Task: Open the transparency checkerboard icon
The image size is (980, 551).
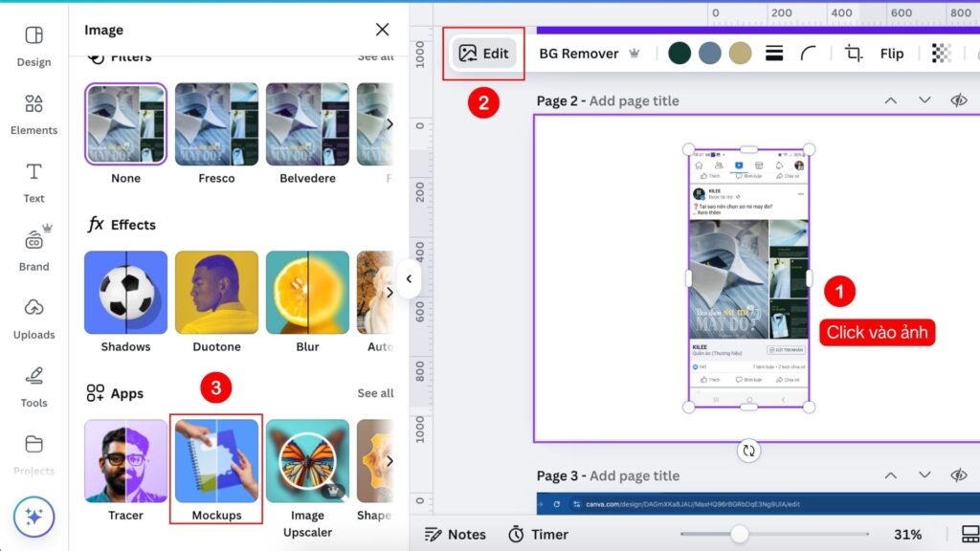Action: click(942, 54)
